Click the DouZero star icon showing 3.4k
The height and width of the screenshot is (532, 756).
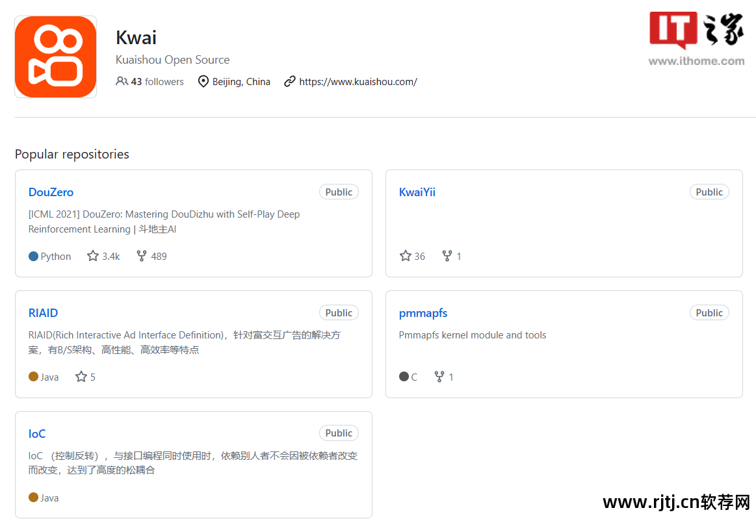[x=93, y=256]
